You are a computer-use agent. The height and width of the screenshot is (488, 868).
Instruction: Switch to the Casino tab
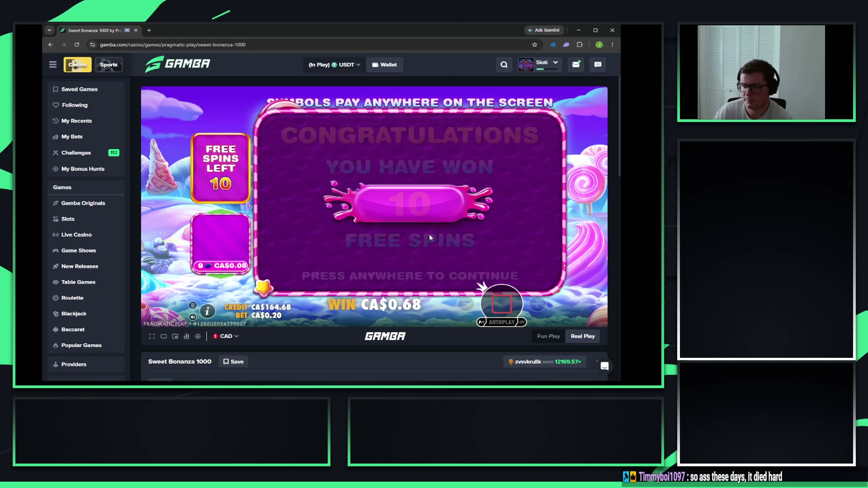coord(77,65)
